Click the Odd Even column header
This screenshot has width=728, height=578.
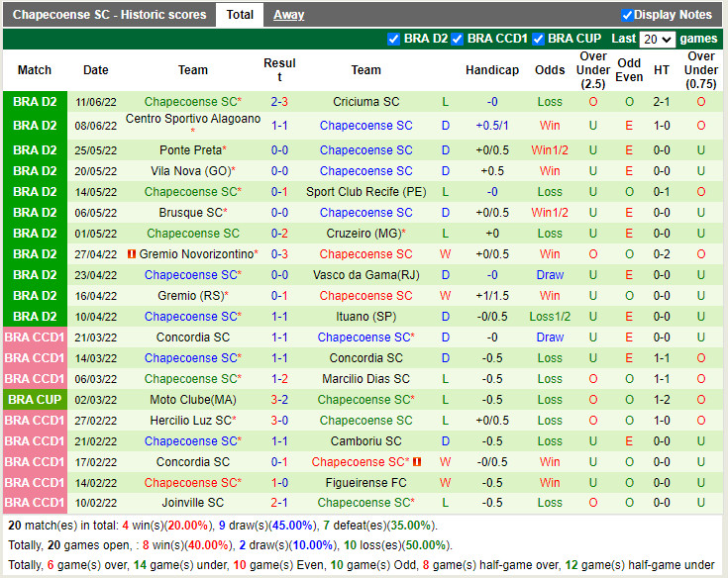coord(629,70)
